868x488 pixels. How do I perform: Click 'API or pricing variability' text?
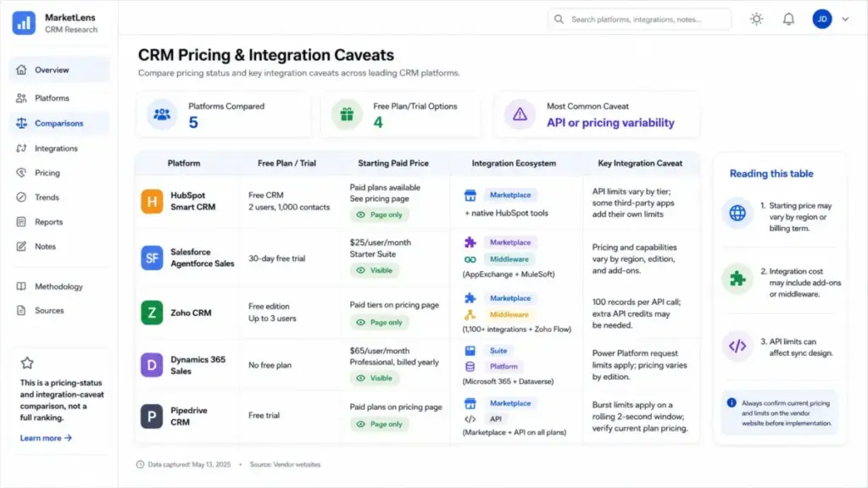click(x=610, y=123)
